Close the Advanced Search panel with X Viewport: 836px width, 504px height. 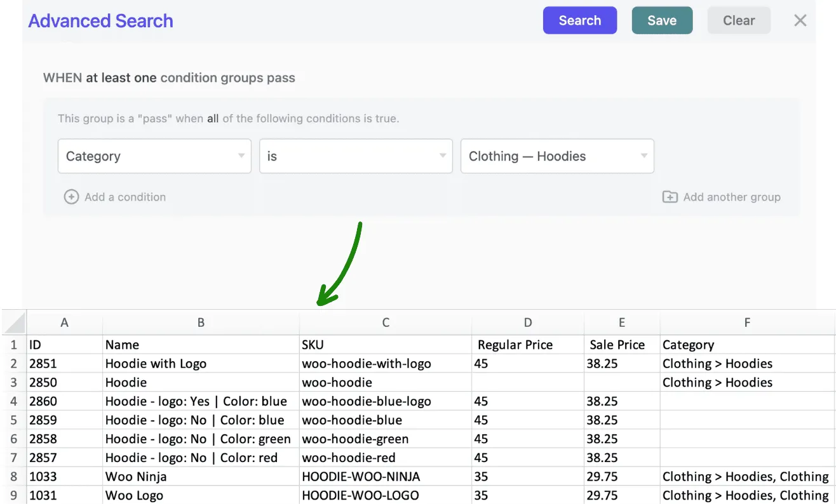point(800,20)
